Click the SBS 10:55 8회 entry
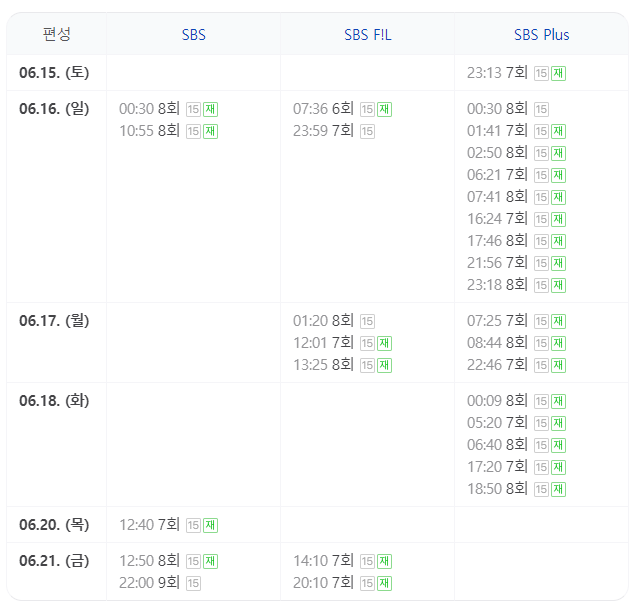640x615 pixels. 149,131
